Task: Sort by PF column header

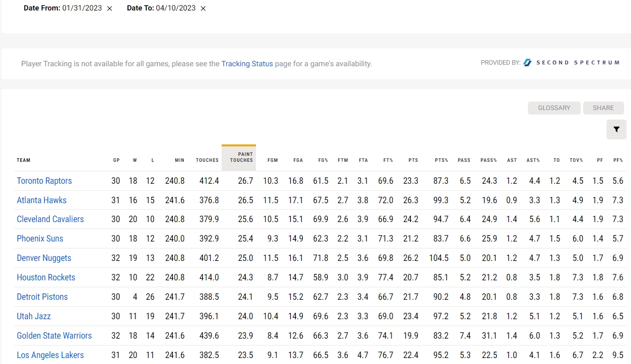Action: point(600,160)
